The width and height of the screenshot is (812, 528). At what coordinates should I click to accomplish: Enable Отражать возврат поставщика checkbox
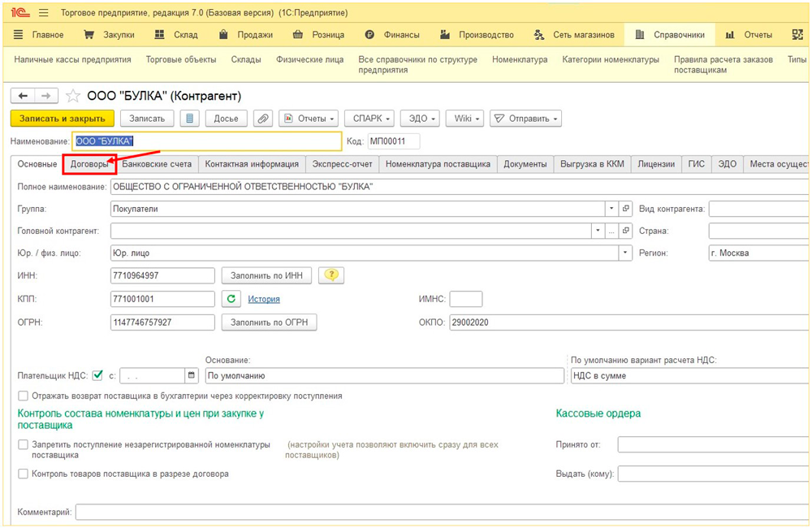pyautogui.click(x=23, y=396)
